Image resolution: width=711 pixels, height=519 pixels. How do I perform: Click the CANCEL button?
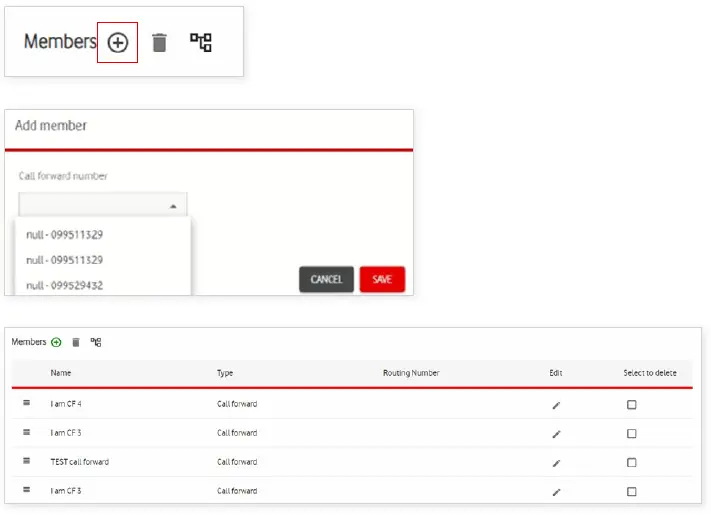pyautogui.click(x=326, y=279)
